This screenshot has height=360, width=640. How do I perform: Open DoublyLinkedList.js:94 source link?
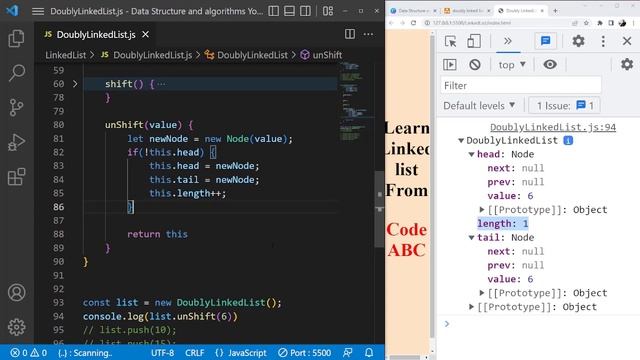(x=553, y=127)
